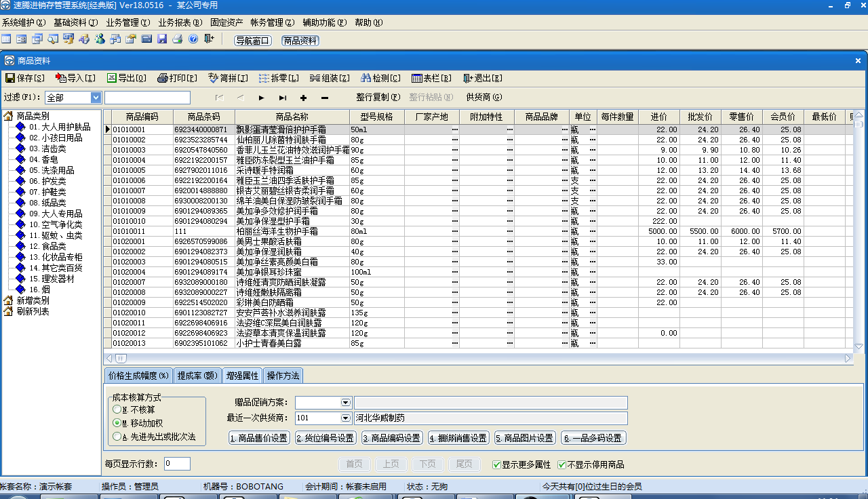Select the 01. 大人用护肤品 category
This screenshot has height=499, width=868.
[60, 127]
